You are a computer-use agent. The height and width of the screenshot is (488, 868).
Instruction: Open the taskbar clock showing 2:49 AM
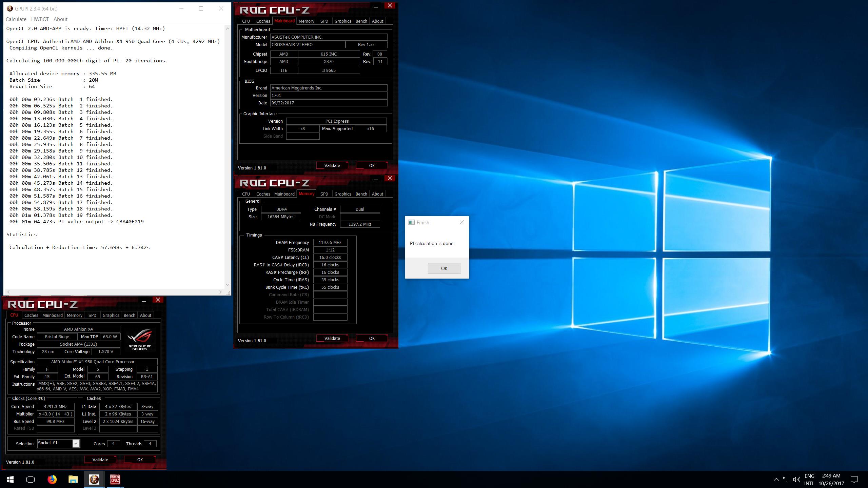click(x=831, y=480)
